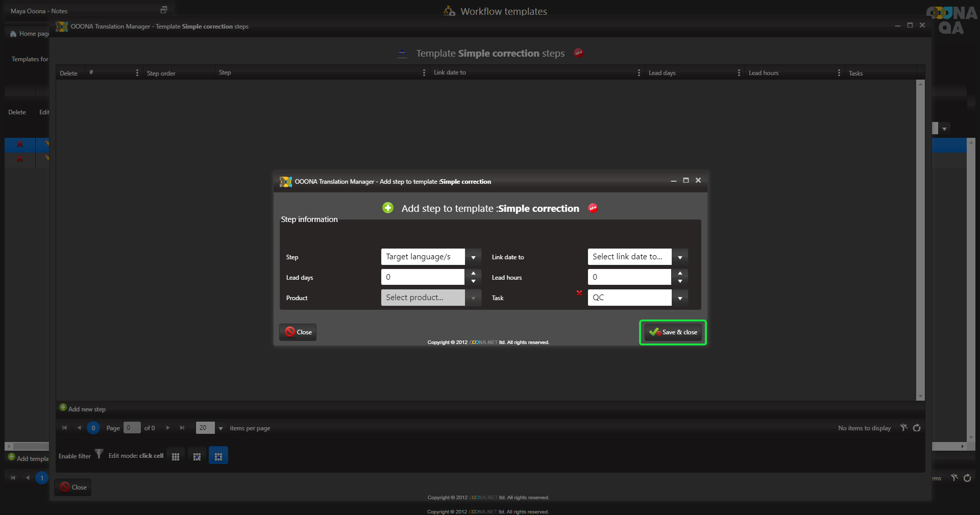Click the Save & close button
980x515 pixels.
673,332
